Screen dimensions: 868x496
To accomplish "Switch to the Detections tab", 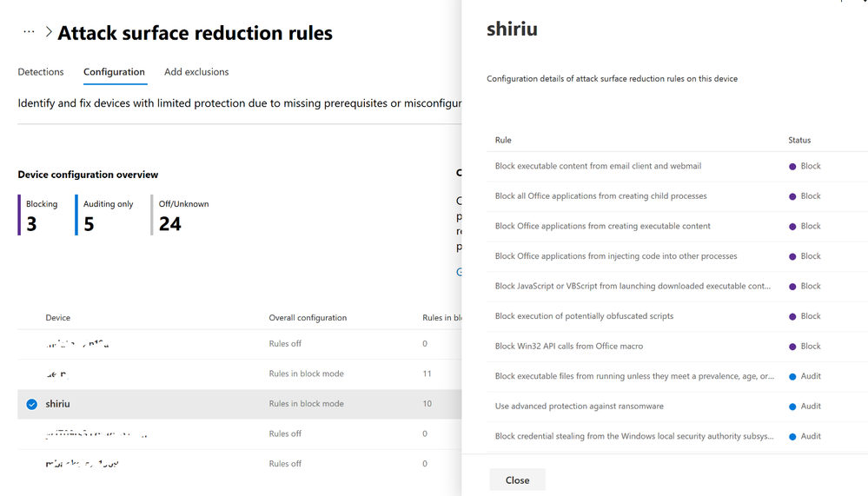I will click(41, 72).
